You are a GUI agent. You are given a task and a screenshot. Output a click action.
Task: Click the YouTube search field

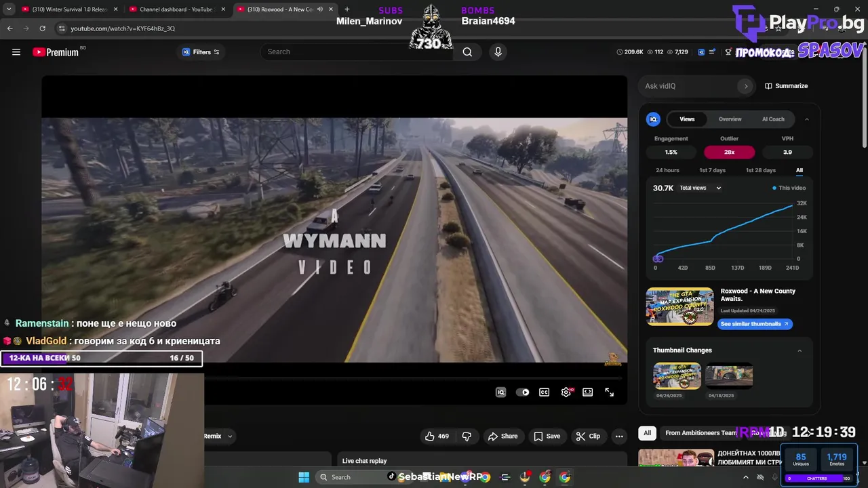[x=356, y=52]
